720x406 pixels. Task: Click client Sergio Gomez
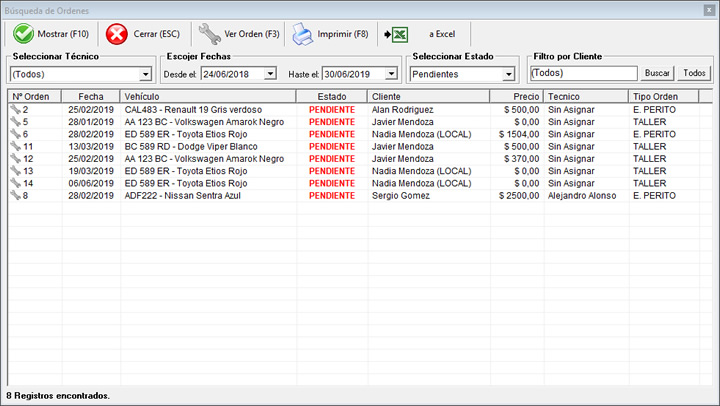401,196
